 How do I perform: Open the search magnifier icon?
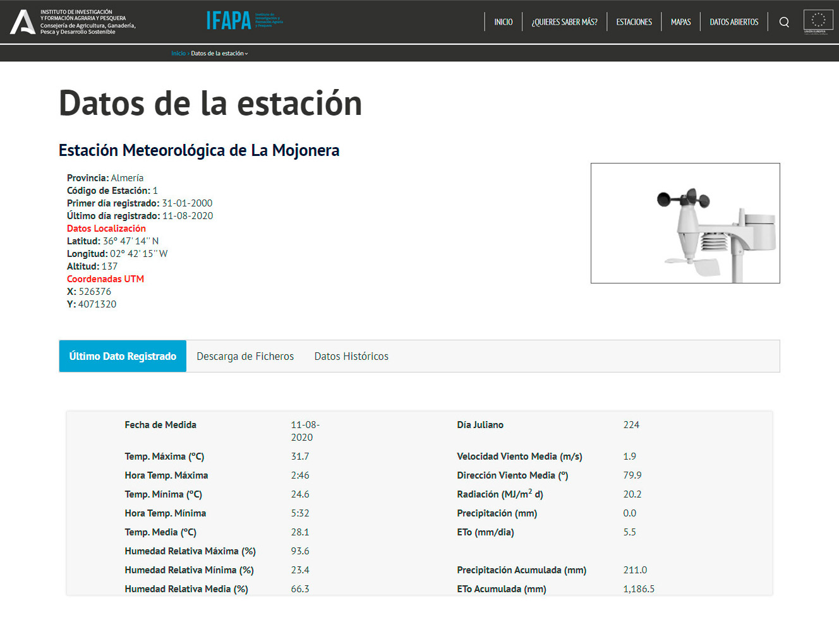click(x=784, y=22)
